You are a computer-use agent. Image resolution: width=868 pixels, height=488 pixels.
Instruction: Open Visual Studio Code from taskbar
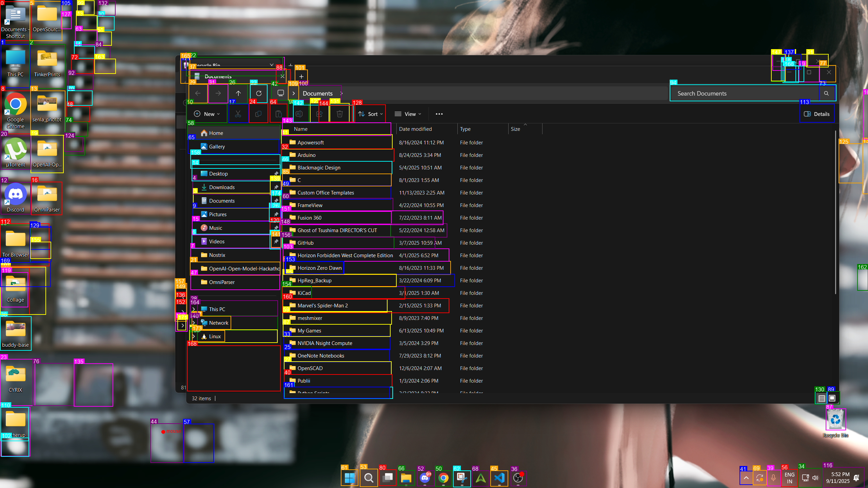[499, 478]
